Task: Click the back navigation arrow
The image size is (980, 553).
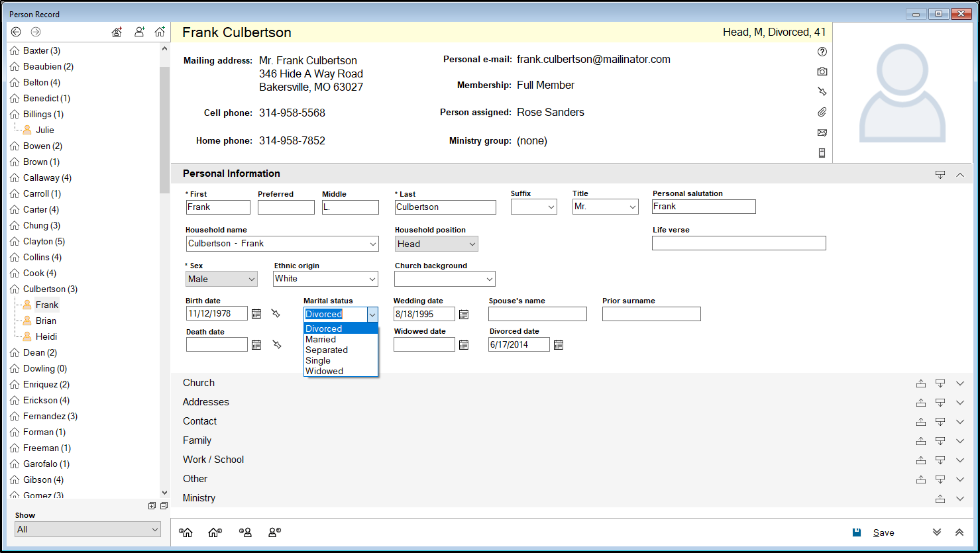Action: pyautogui.click(x=17, y=32)
